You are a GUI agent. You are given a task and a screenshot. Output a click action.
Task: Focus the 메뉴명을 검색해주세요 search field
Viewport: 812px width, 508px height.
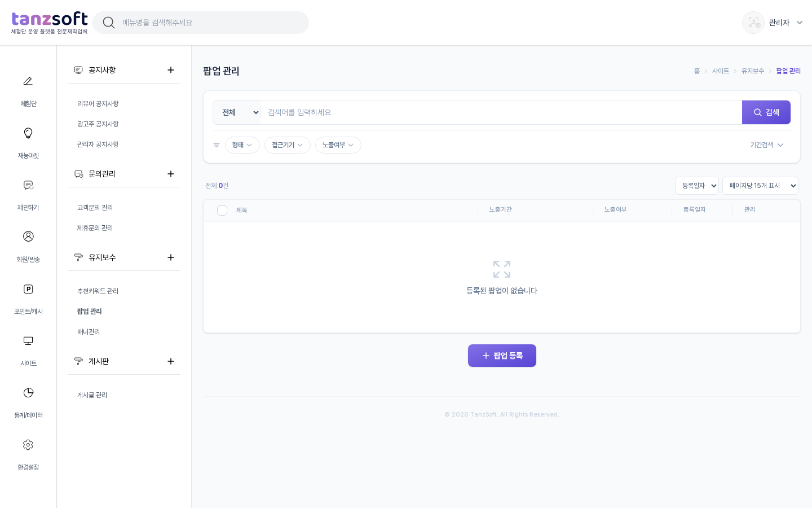(x=212, y=23)
